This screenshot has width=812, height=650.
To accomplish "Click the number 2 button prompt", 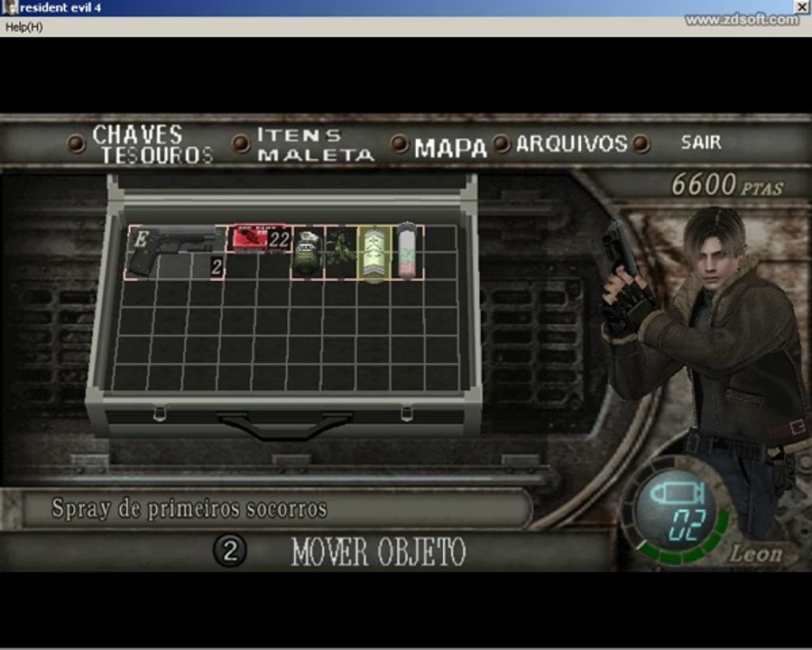I will point(230,551).
